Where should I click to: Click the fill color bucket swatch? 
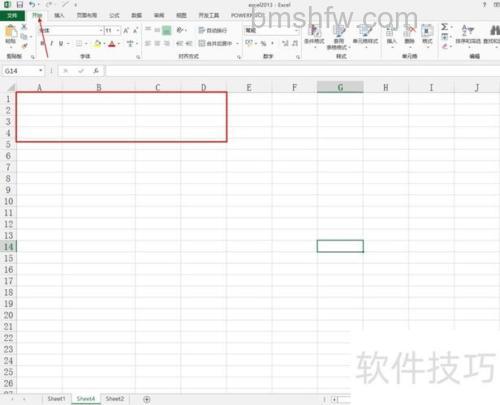[x=97, y=44]
